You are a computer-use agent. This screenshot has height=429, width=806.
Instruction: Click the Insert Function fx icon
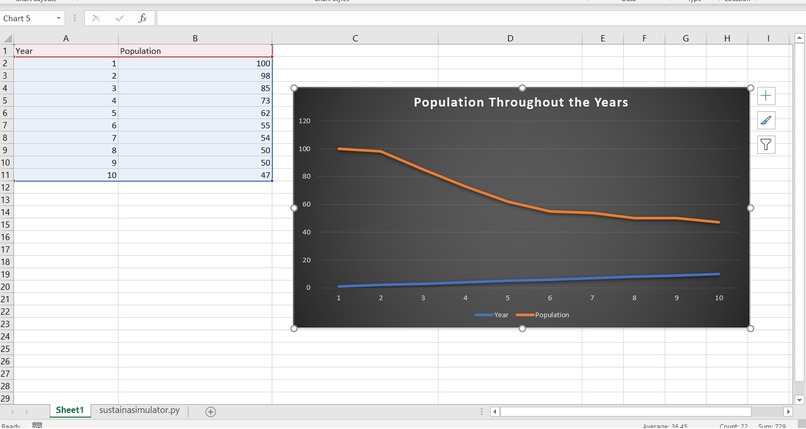pos(142,18)
